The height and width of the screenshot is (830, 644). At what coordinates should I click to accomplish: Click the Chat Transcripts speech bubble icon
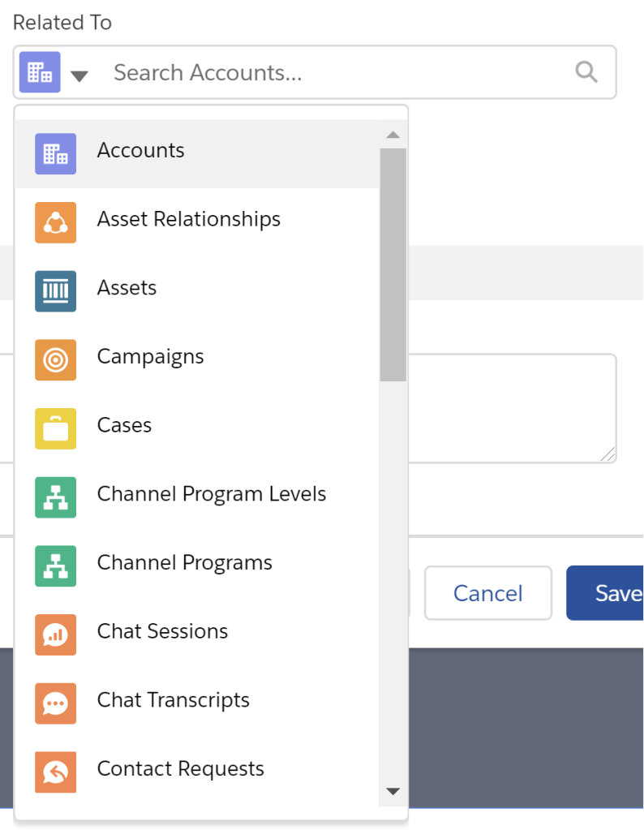[55, 703]
